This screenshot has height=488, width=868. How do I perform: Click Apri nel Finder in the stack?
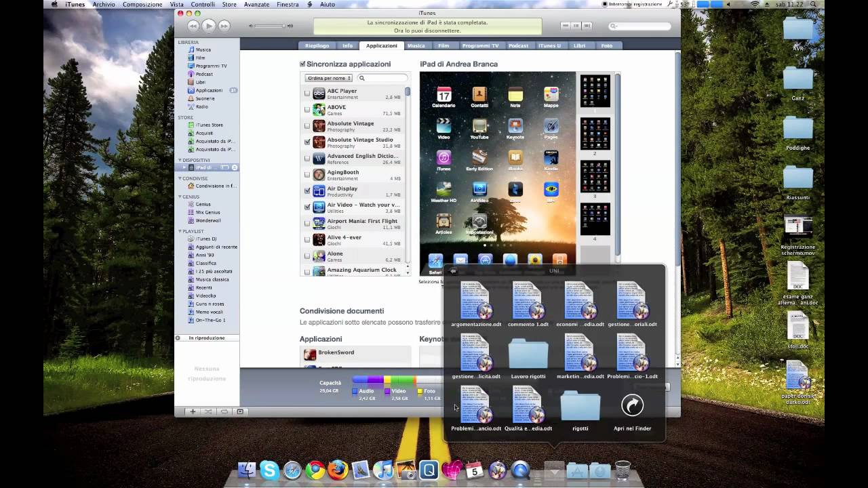pyautogui.click(x=632, y=410)
